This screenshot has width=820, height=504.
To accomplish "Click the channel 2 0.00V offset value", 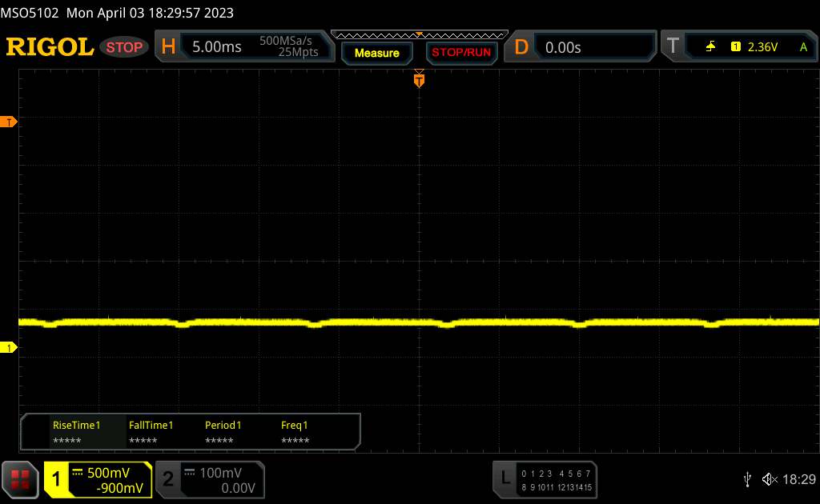I will (x=238, y=488).
